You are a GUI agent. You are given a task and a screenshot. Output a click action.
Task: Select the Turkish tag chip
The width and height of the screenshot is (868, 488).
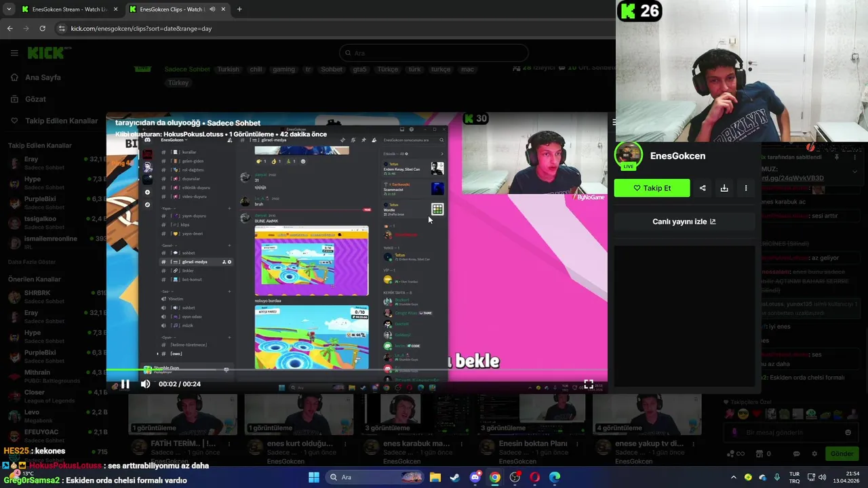[229, 69]
